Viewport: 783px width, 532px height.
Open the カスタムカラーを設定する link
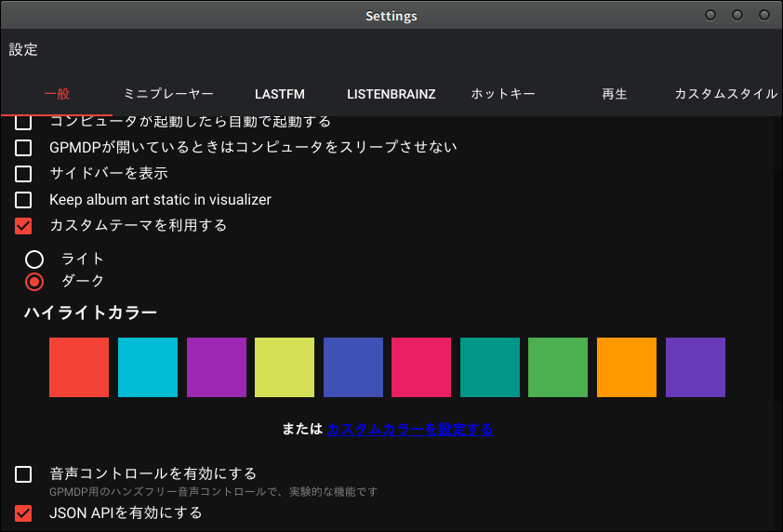410,429
